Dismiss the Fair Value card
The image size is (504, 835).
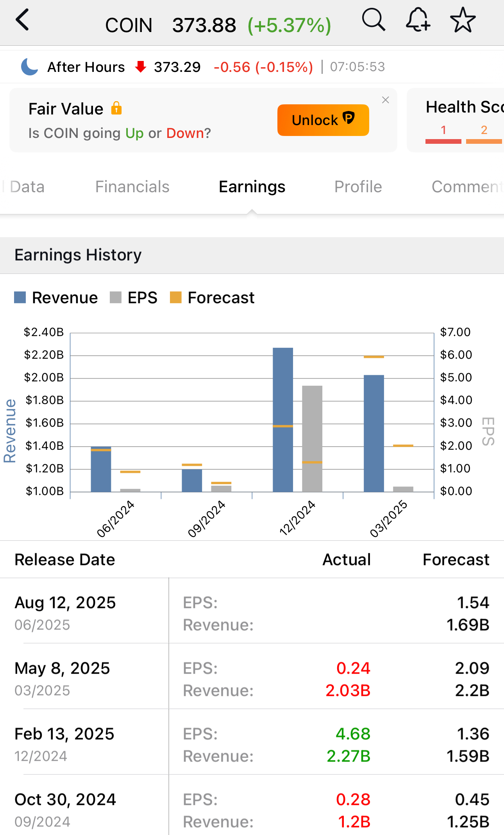(386, 100)
